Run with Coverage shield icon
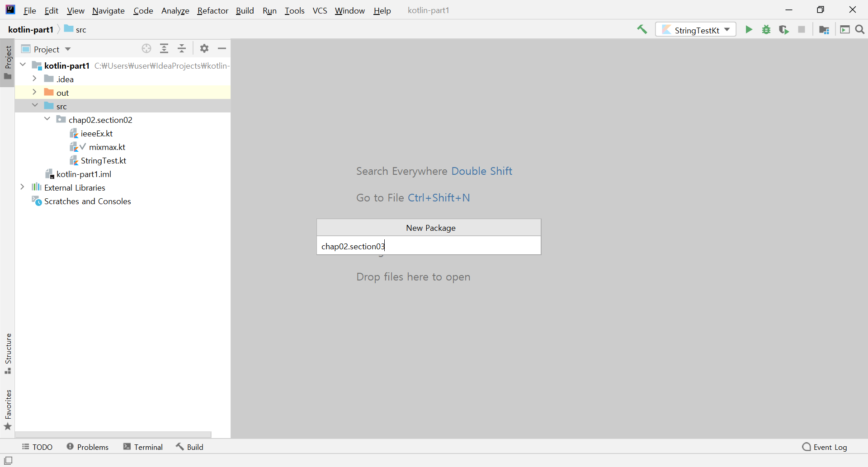 pos(784,30)
